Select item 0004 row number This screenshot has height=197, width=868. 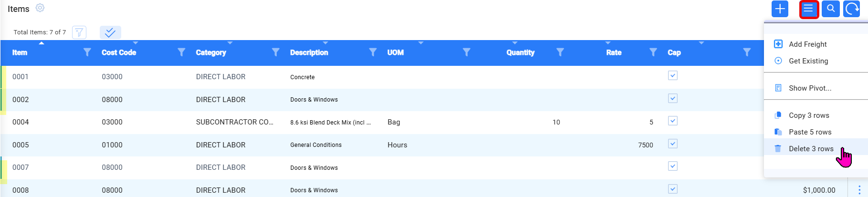[x=21, y=122]
